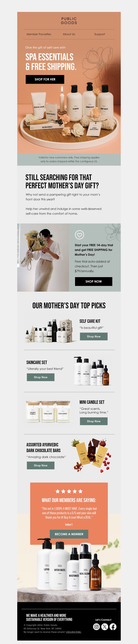Click Shop Now for Skincare Set

pyautogui.click(x=41, y=377)
